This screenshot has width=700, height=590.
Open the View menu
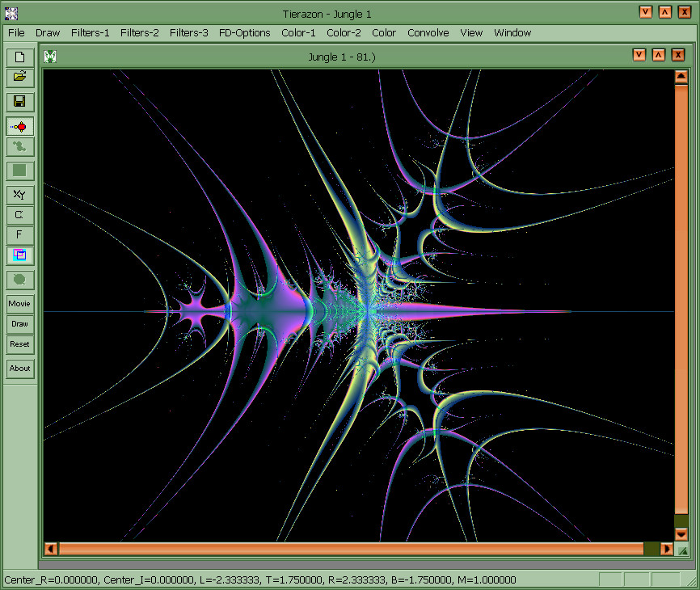click(x=471, y=32)
